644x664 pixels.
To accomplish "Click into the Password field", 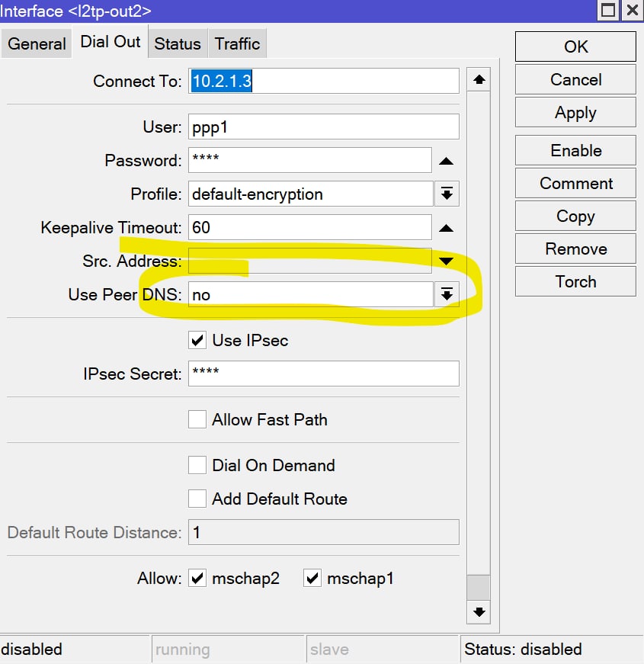I will [310, 160].
